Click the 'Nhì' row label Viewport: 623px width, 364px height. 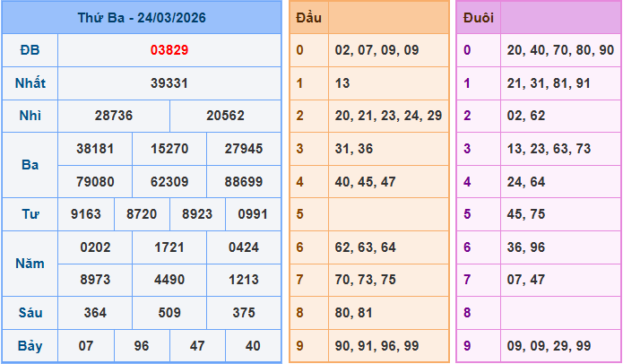(30, 116)
